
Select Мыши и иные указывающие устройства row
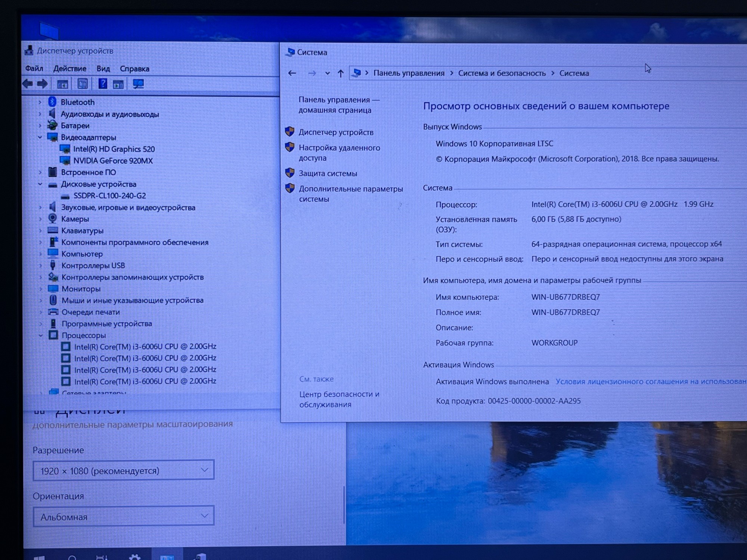tap(133, 300)
